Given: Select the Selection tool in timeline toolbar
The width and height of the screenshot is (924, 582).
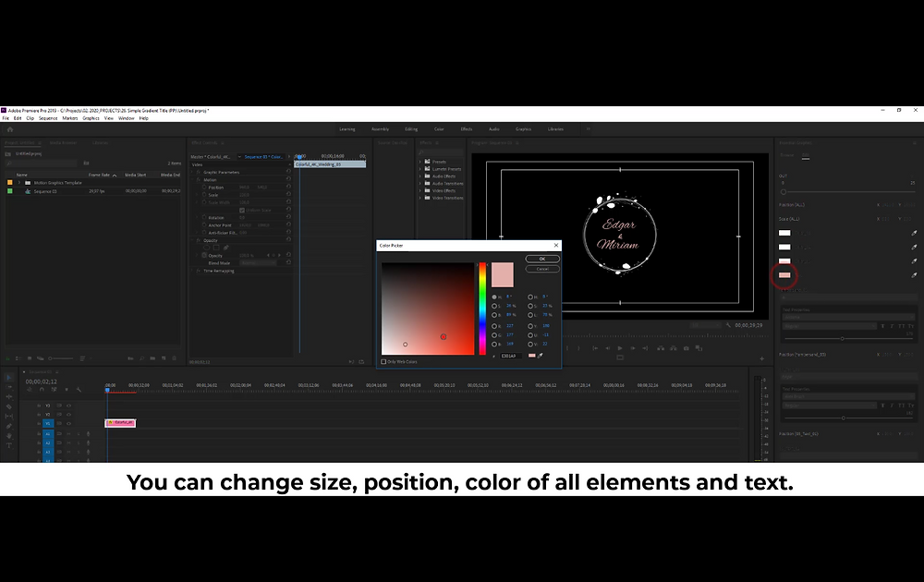Looking at the screenshot, I should tap(9, 378).
